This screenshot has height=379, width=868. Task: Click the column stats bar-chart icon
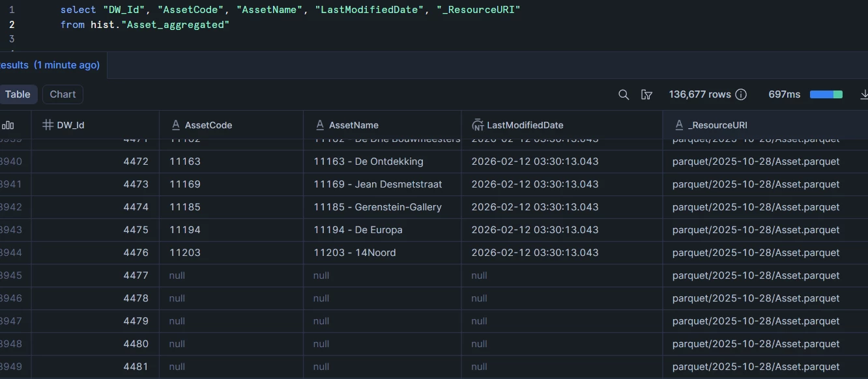[8, 125]
